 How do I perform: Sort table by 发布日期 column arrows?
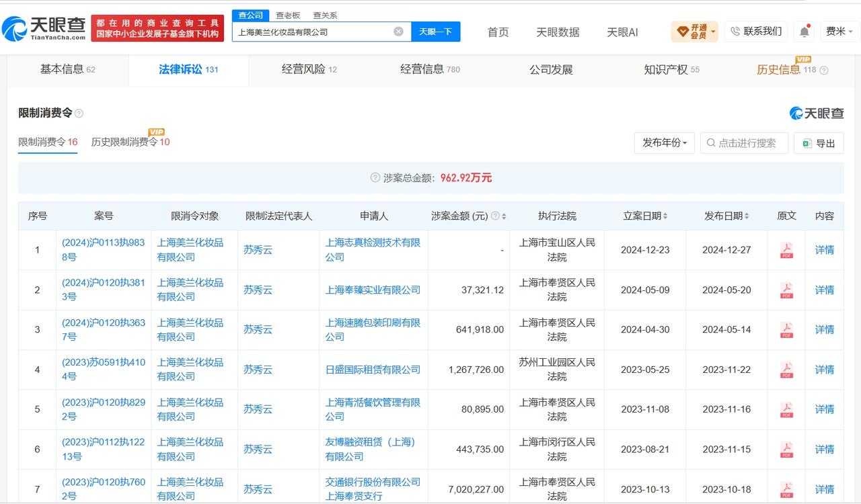pyautogui.click(x=747, y=216)
